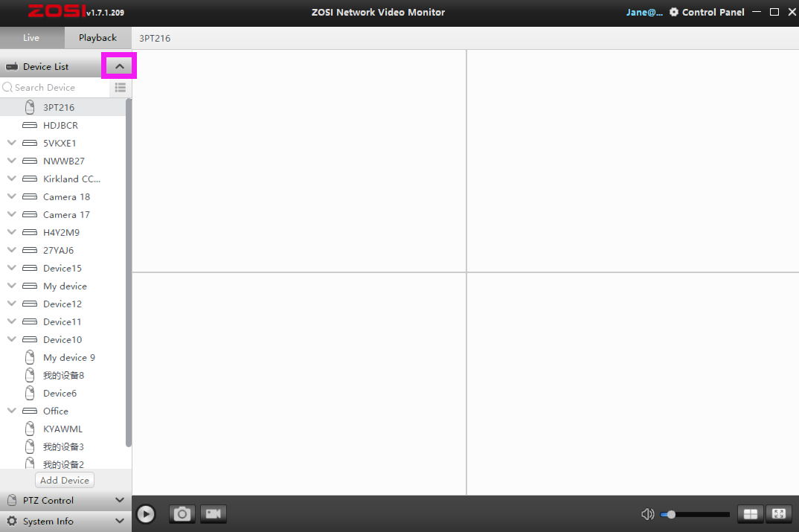Toggle device list view mode icon
Screen dimensions: 799x532
tap(121, 88)
